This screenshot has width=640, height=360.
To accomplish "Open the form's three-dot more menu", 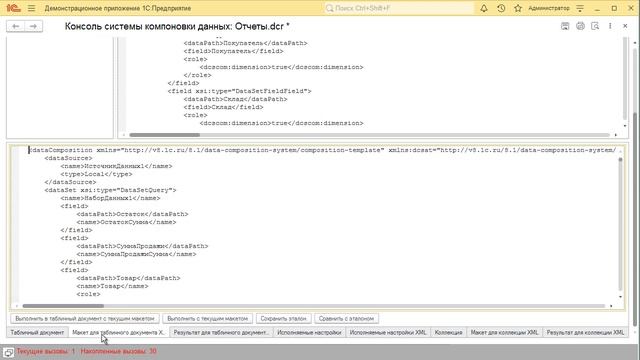I will [610, 26].
